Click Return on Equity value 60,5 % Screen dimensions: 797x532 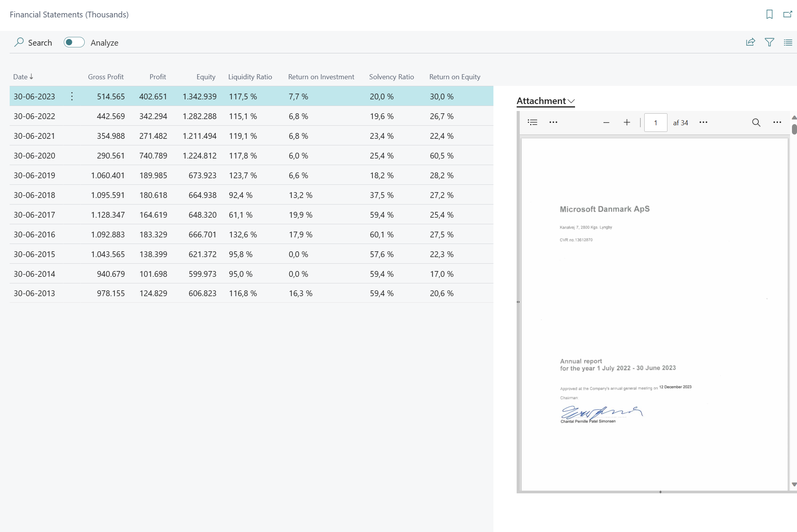(442, 155)
